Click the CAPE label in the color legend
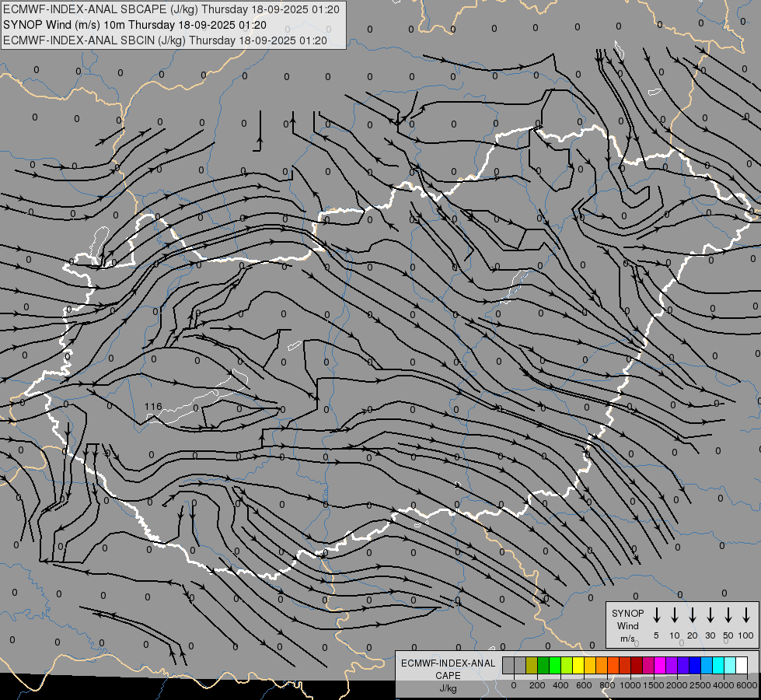761x700 pixels. point(448,676)
